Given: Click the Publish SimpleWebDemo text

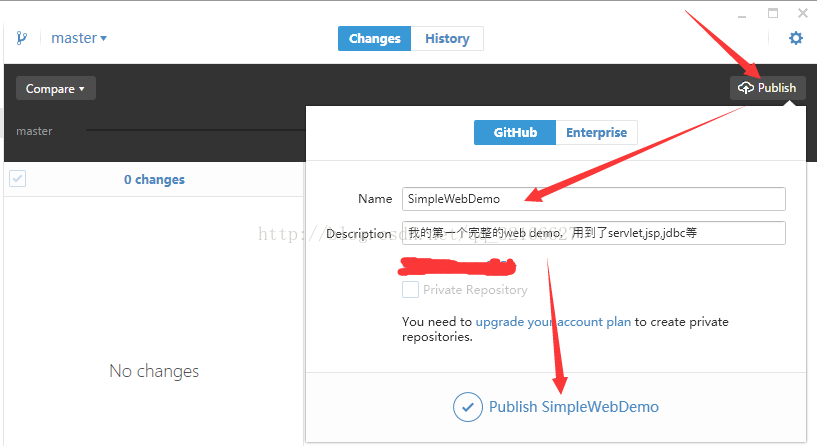Looking at the screenshot, I should click(x=574, y=407).
